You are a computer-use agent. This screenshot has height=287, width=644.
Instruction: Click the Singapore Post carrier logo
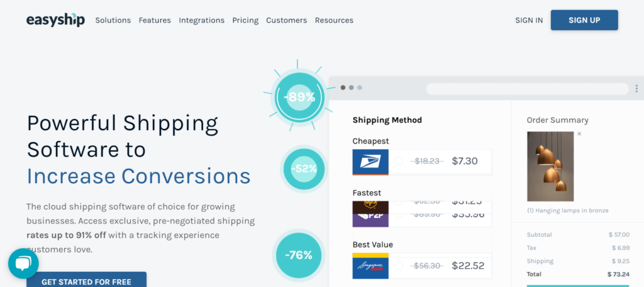tap(370, 266)
